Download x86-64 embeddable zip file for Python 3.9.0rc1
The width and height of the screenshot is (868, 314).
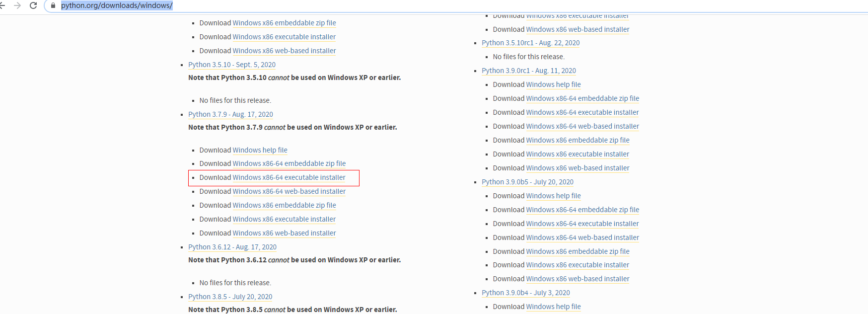tap(582, 98)
